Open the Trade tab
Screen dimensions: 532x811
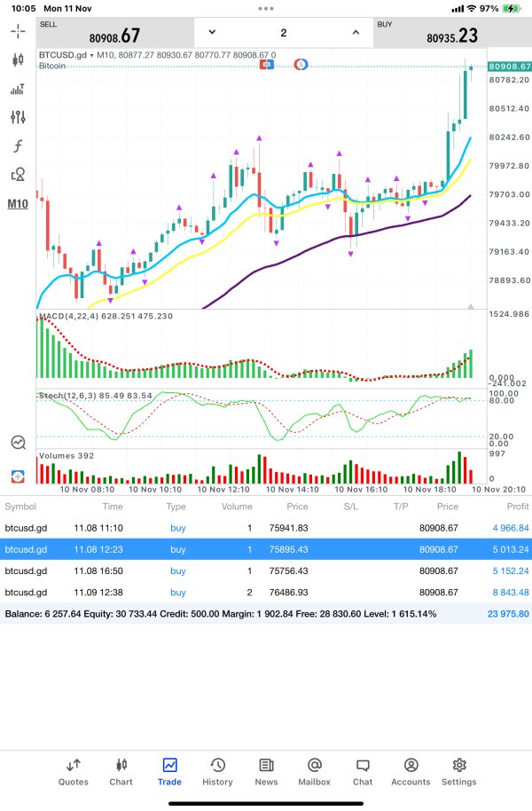pos(169,772)
